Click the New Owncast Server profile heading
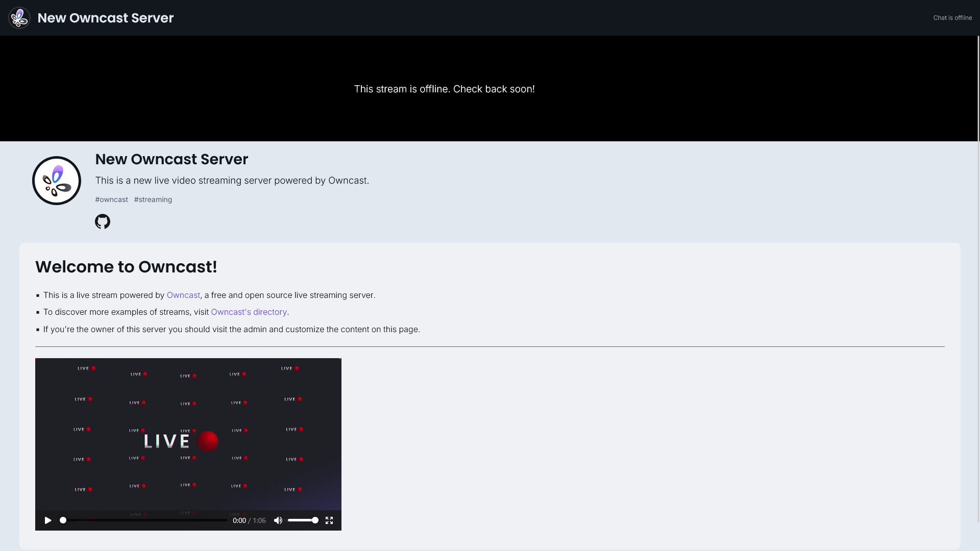The width and height of the screenshot is (980, 551). (171, 159)
